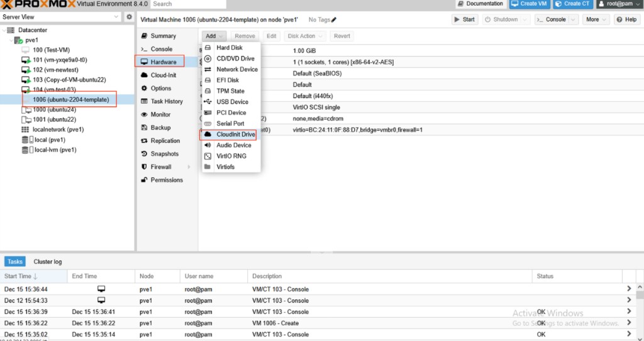Click the localnetwork grid icon
This screenshot has height=341, width=644.
point(25,130)
